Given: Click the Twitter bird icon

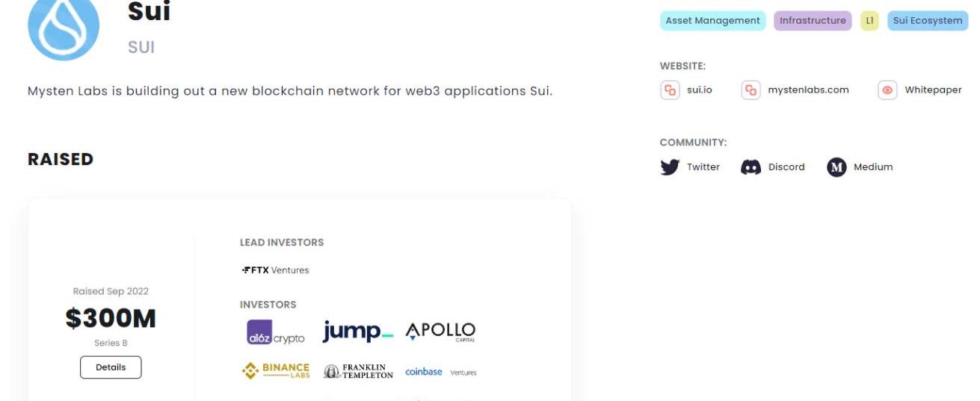Looking at the screenshot, I should (670, 167).
